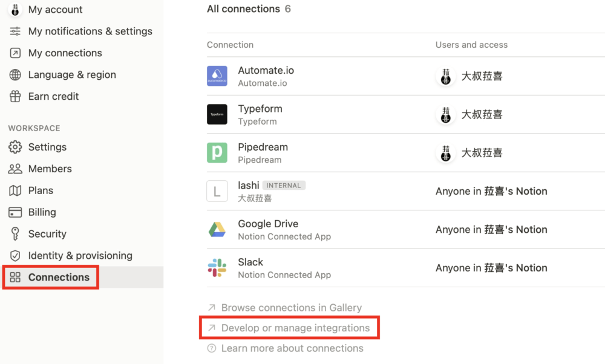Open My notifications & settings
This screenshot has width=605, height=364.
(x=90, y=31)
